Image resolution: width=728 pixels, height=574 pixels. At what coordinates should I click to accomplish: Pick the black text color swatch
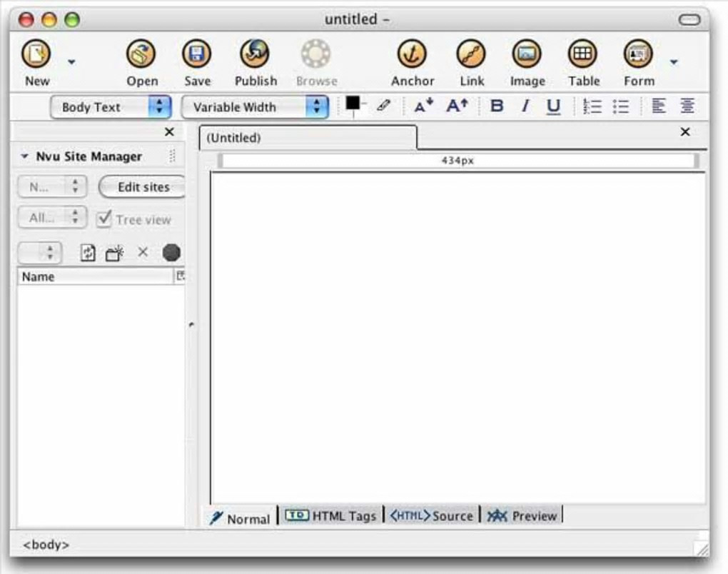click(x=353, y=103)
